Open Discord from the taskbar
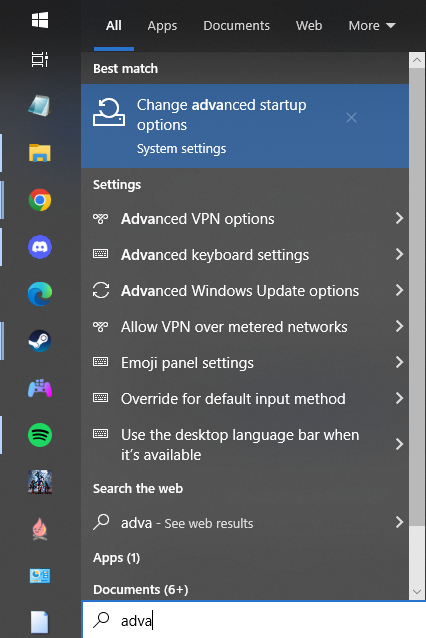 (40, 247)
